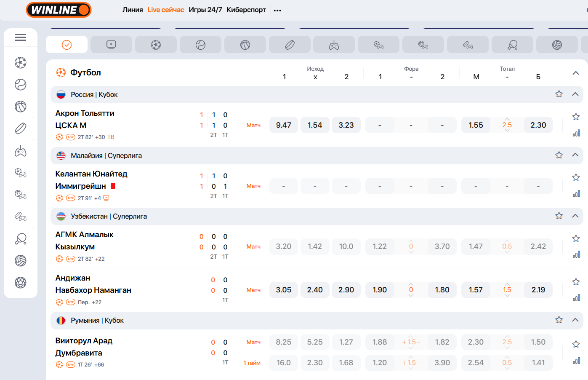Filter by esports gamepad in filter bar
The height and width of the screenshot is (380, 588).
(334, 45)
